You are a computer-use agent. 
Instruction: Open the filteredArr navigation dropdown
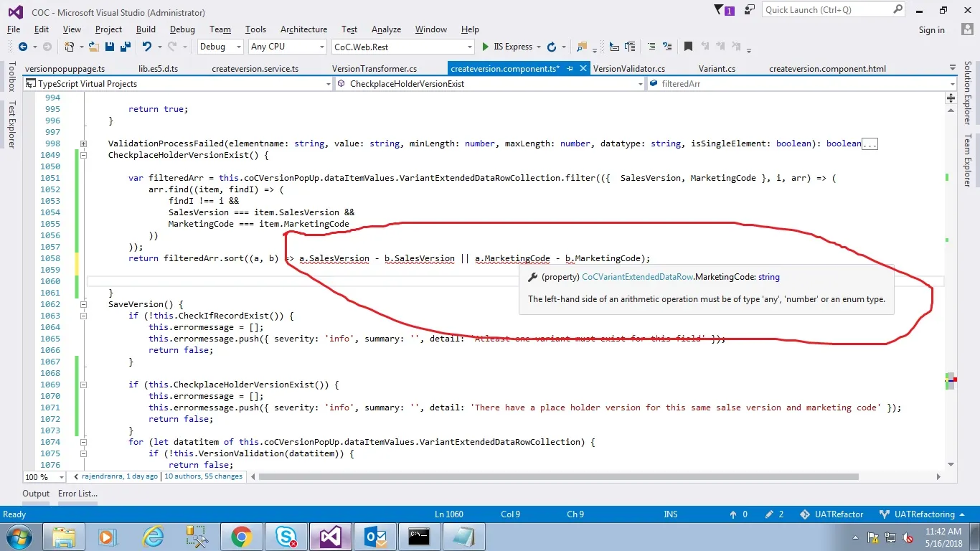(802, 84)
